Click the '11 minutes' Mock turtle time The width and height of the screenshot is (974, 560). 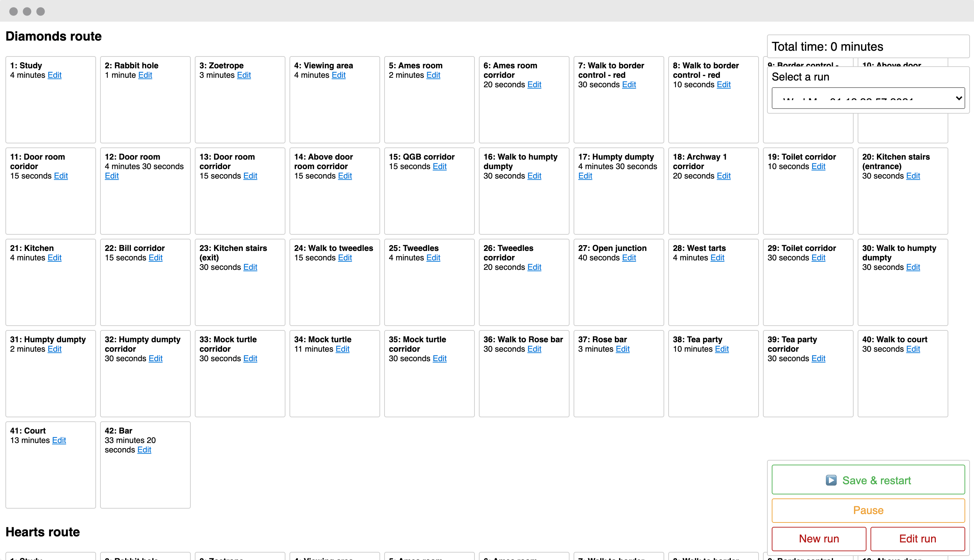click(314, 349)
